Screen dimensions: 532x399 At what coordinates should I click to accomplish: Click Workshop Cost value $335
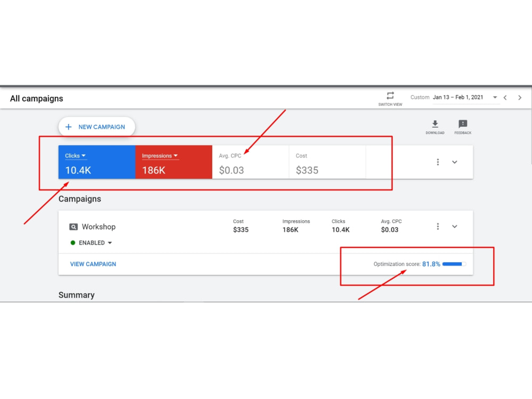click(x=241, y=230)
